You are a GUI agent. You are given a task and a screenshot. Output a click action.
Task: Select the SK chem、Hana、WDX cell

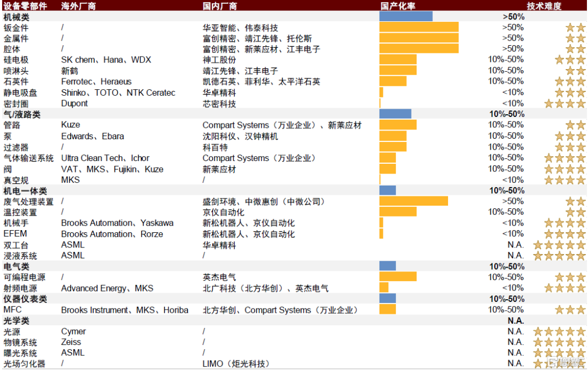pyautogui.click(x=106, y=60)
